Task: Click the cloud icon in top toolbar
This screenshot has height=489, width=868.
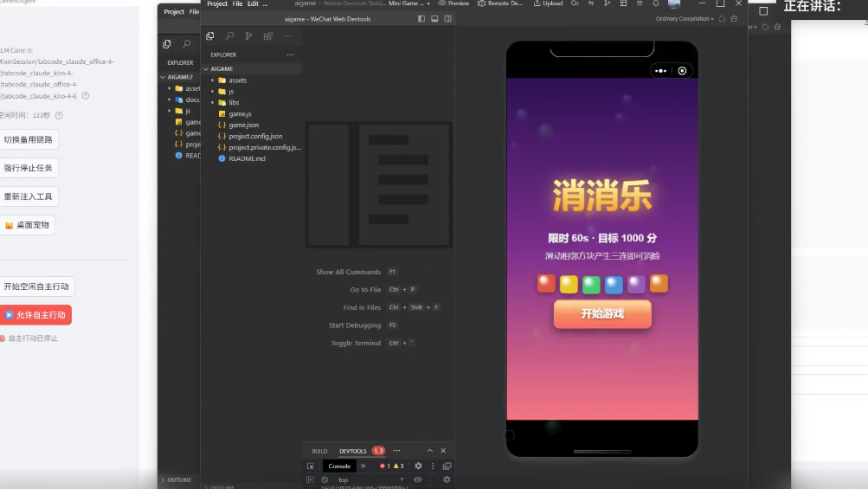Action: pyautogui.click(x=575, y=3)
